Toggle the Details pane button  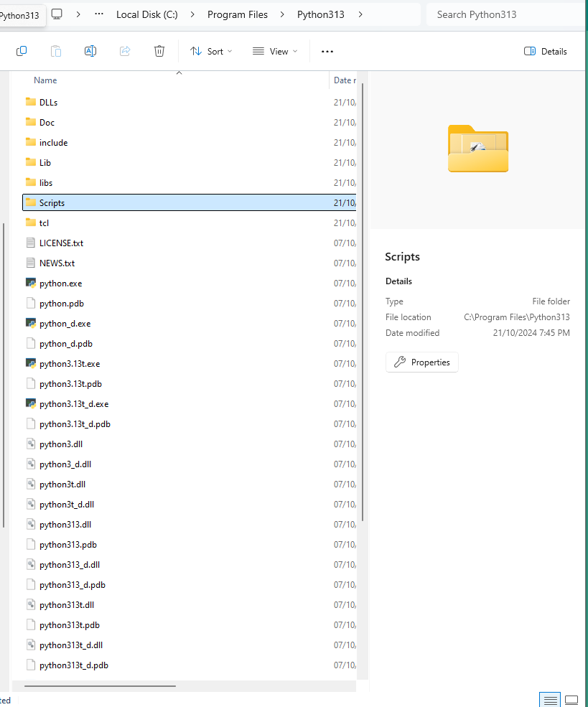pos(545,52)
